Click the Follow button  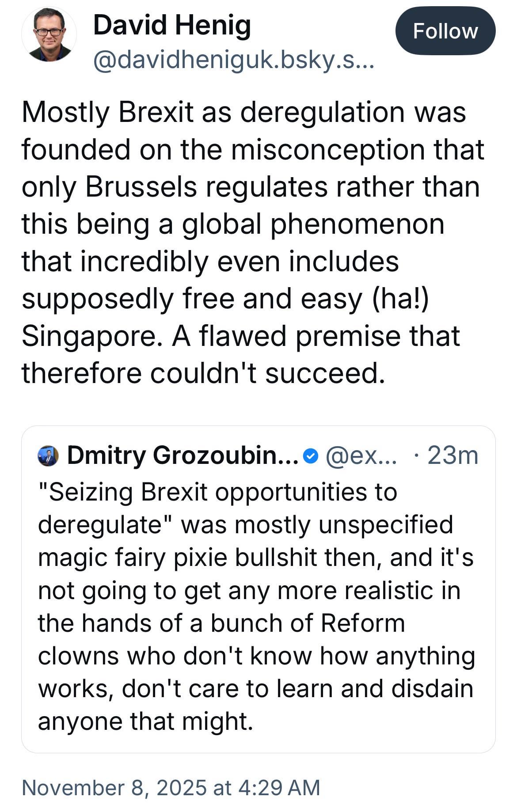click(x=445, y=31)
